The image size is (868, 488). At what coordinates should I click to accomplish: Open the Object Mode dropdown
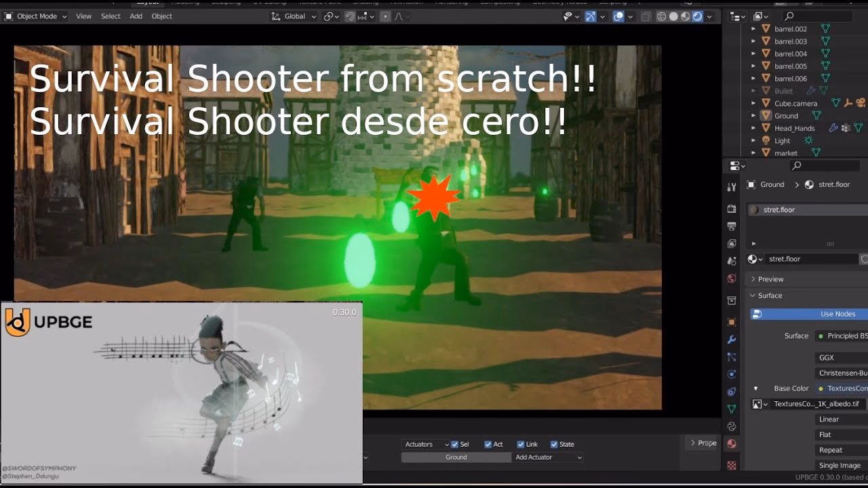coord(36,16)
